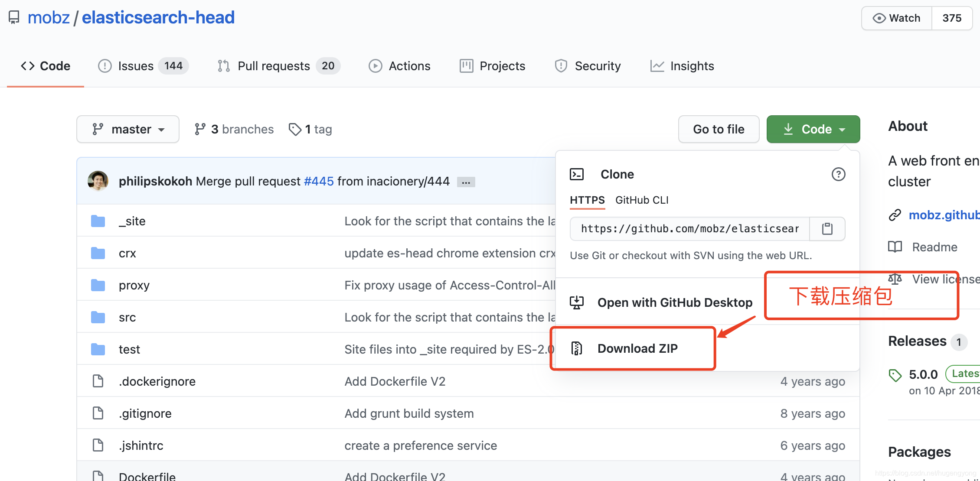Open the _site folder icon

(98, 221)
